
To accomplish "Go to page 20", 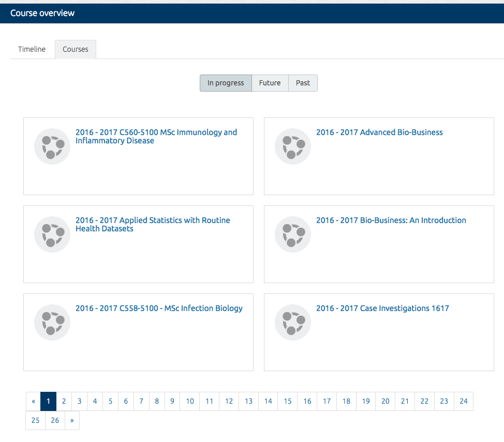I will pyautogui.click(x=386, y=401).
